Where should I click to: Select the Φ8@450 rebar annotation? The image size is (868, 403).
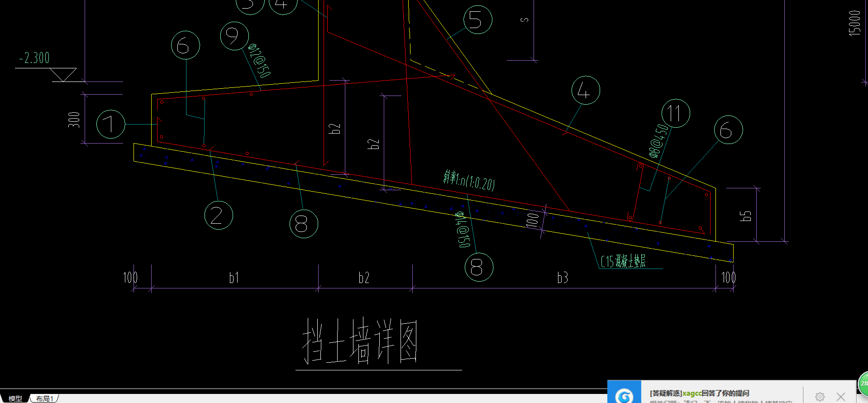click(659, 141)
